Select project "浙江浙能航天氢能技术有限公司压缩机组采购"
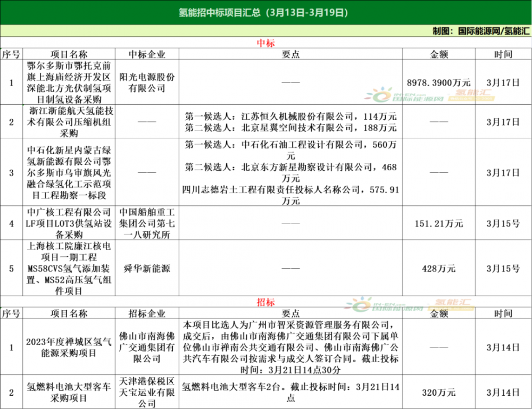532x409 pixels. coord(69,122)
